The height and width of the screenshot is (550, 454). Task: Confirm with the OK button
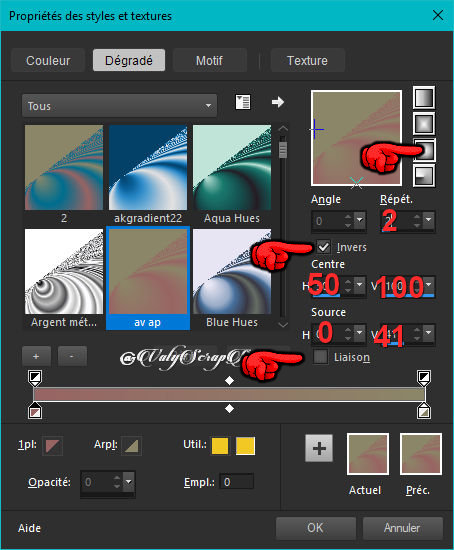[315, 528]
